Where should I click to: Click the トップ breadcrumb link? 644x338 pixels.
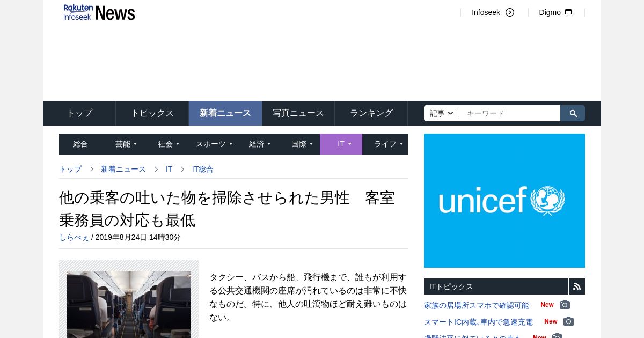click(70, 169)
